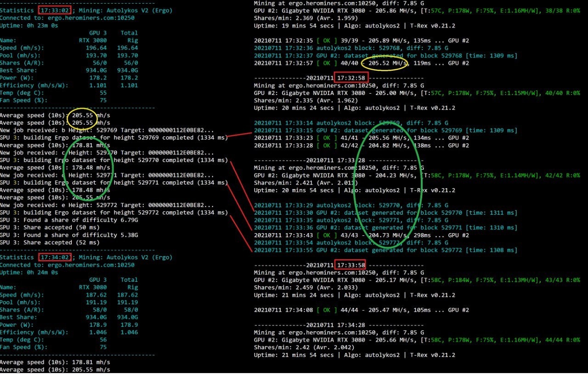Screen dimensions: 588x374
Task: Select the "Uptime: 0h 23m 0s" text
Action: click(28, 25)
